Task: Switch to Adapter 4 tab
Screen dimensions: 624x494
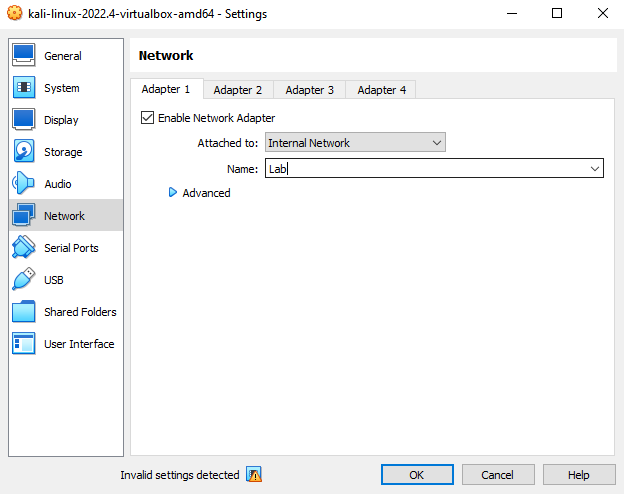Action: [x=382, y=90]
